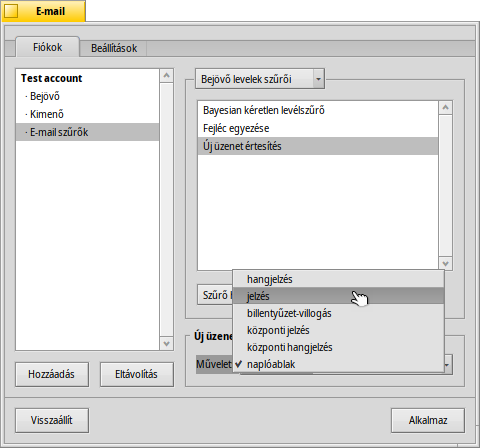This screenshot has height=448, width=480.
Task: Click the yellow E-mail window tab icon
Action: tap(11, 11)
